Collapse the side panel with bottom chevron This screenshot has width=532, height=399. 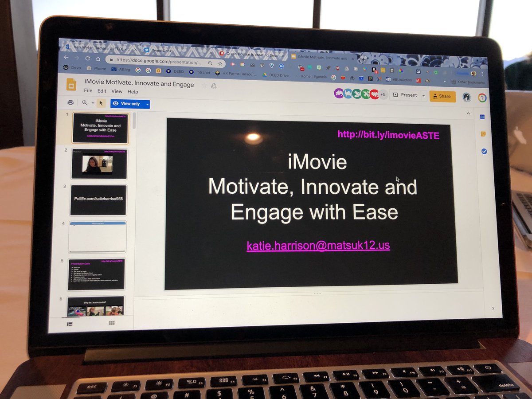493,309
